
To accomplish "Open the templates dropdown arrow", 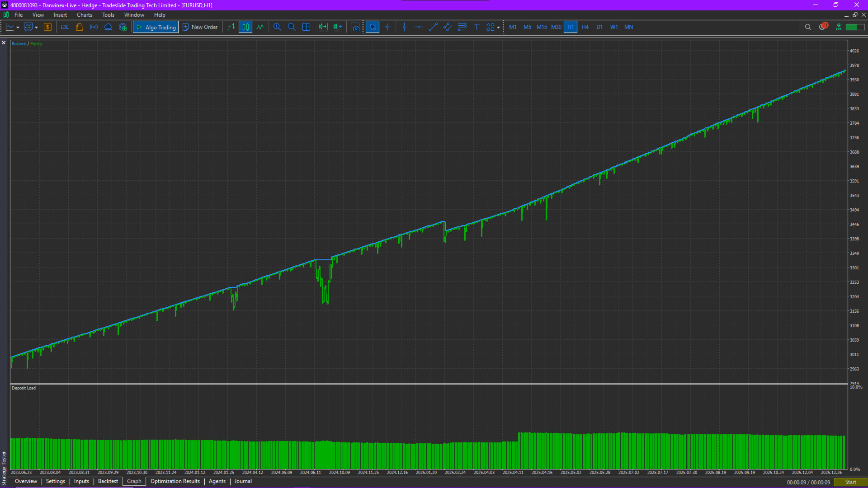I will pyautogui.click(x=36, y=28).
